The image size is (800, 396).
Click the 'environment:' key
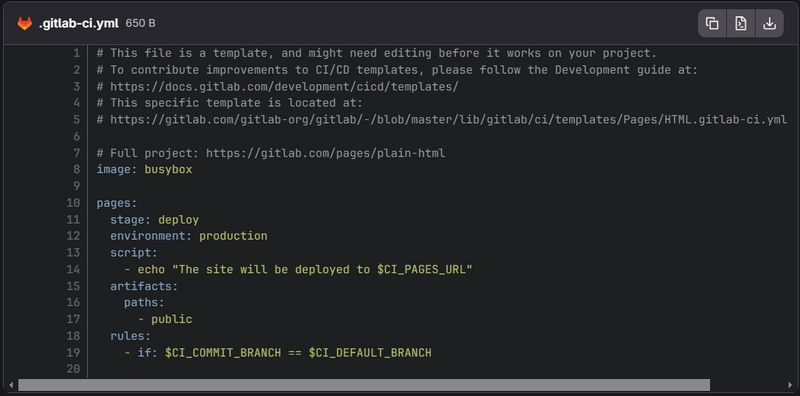(151, 236)
